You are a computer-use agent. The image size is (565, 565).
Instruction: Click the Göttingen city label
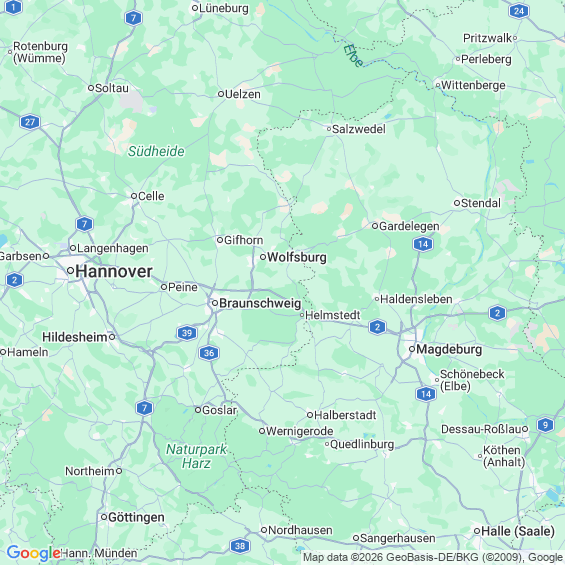tap(136, 517)
